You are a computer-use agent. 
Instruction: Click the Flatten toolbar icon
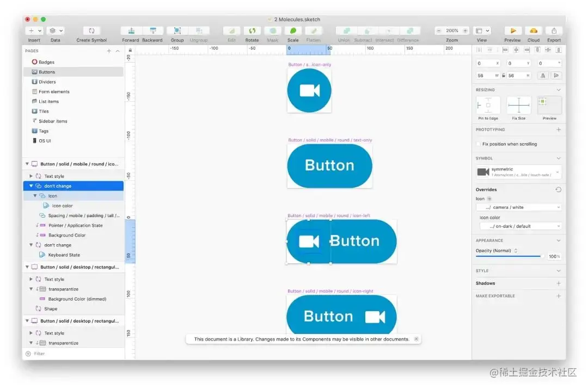click(x=314, y=30)
